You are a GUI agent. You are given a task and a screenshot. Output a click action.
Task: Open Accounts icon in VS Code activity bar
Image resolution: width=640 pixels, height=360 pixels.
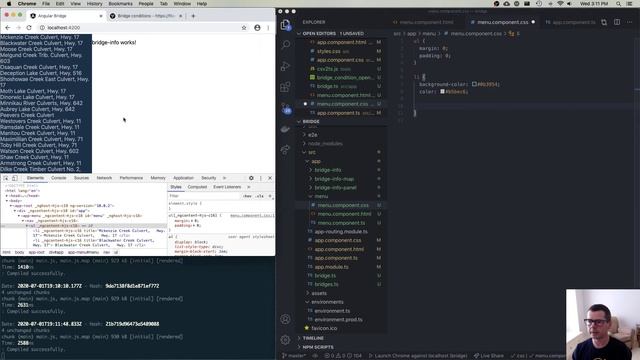[286, 319]
